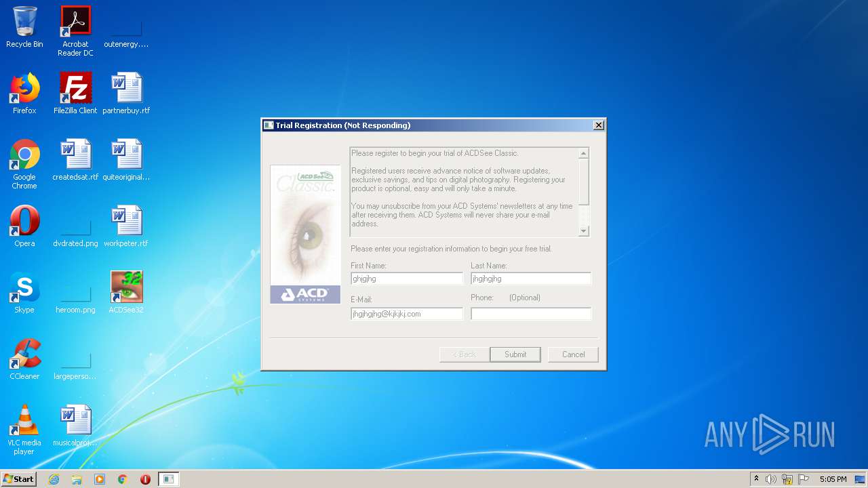Open the Recycle Bin desktop icon
Image resolution: width=868 pixels, height=488 pixels.
point(24,27)
